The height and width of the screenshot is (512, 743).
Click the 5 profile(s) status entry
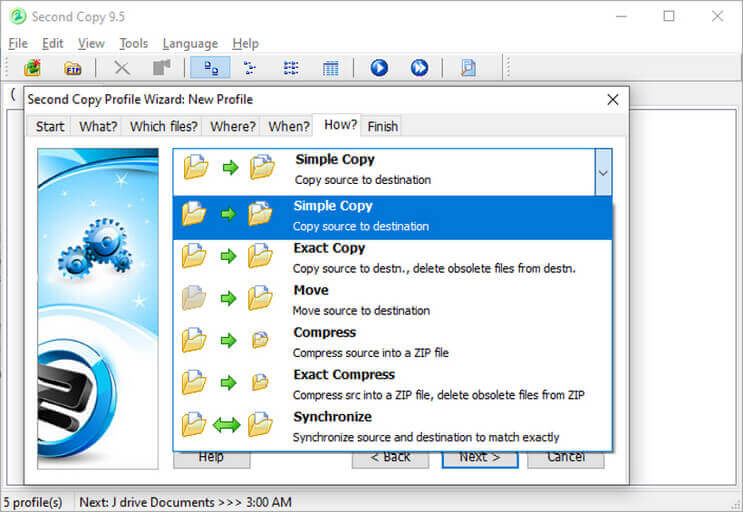click(x=33, y=502)
